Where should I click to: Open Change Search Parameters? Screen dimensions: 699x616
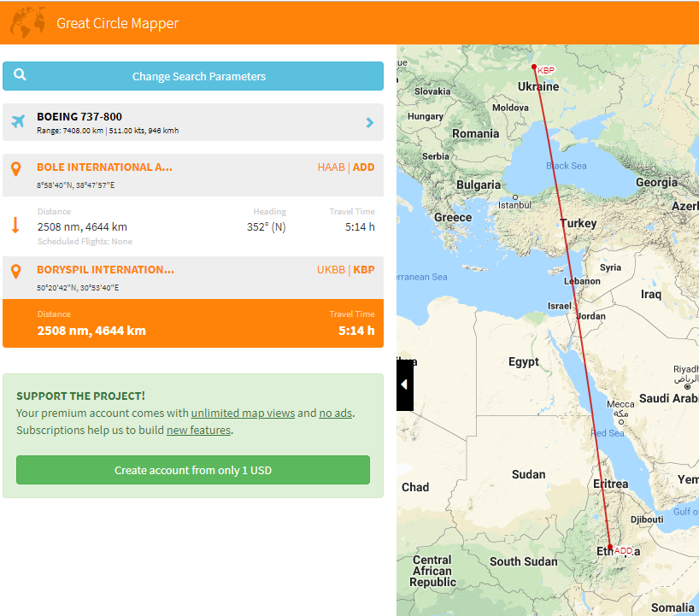(198, 76)
